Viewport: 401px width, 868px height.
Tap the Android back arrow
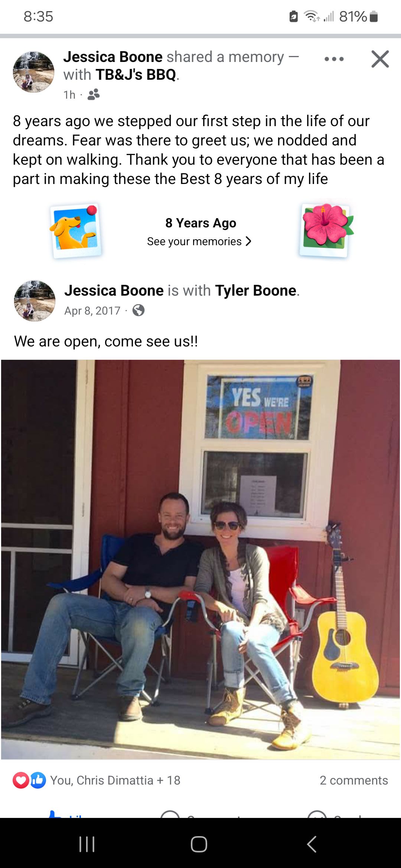click(312, 844)
